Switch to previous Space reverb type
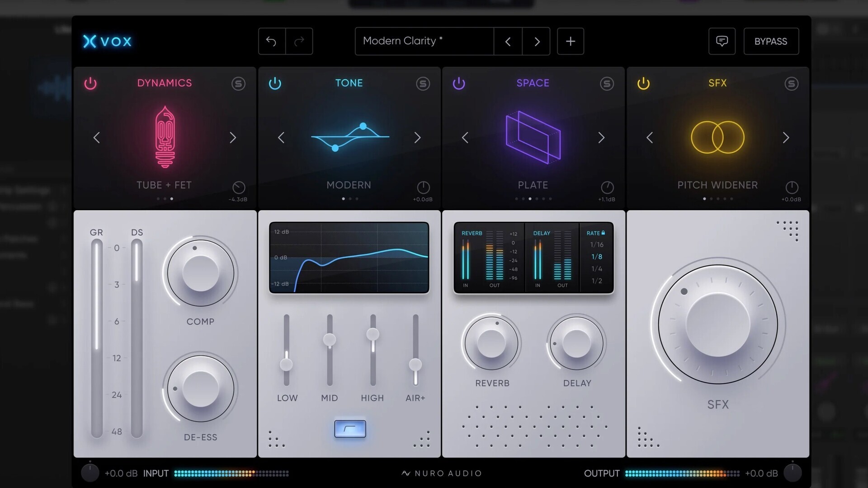Screen dimensions: 868x488 tap(465, 137)
